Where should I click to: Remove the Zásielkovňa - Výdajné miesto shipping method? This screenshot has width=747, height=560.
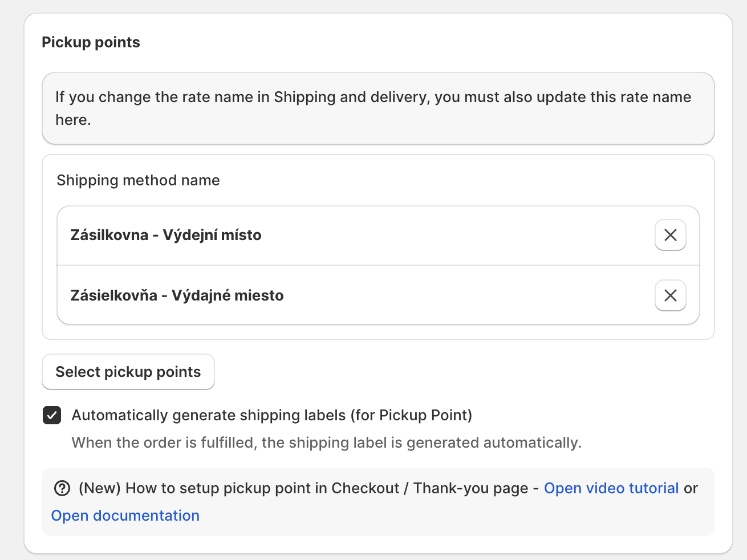pos(670,295)
